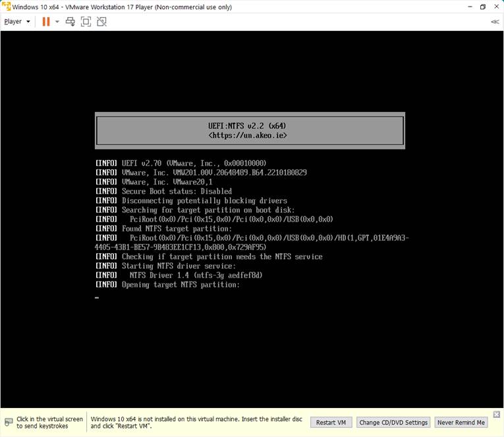Maximize the VMware Player window

(482, 7)
